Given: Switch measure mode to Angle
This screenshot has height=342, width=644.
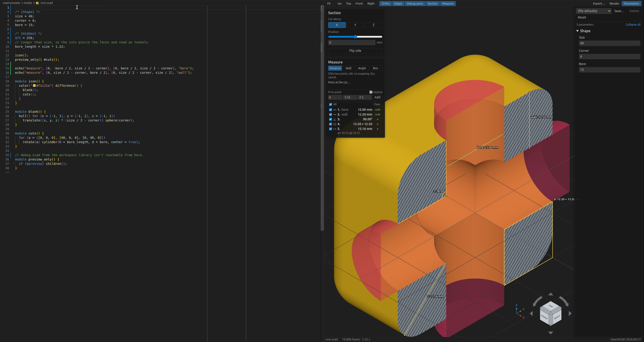Looking at the screenshot, I should coord(362,68).
